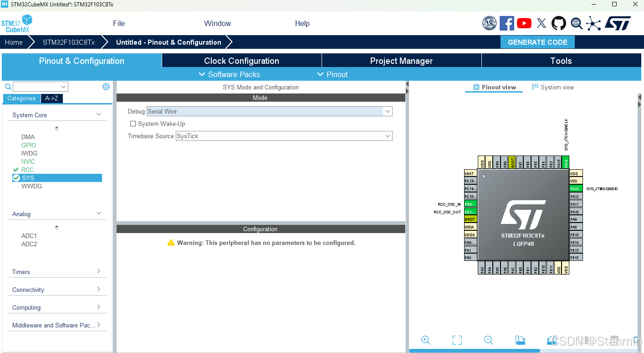Click the PB12 pin on chip
Image resolution: width=644 pixels, height=353 pixels.
576,258
